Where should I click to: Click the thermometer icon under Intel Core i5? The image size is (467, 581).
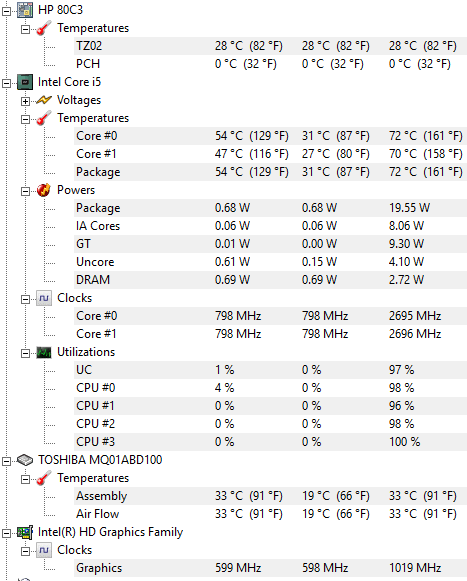(44, 118)
